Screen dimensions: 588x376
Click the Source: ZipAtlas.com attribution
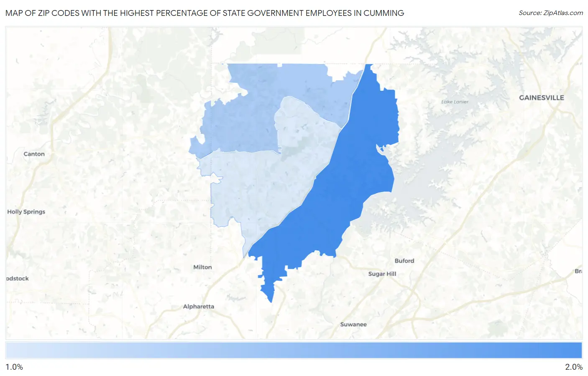click(551, 13)
